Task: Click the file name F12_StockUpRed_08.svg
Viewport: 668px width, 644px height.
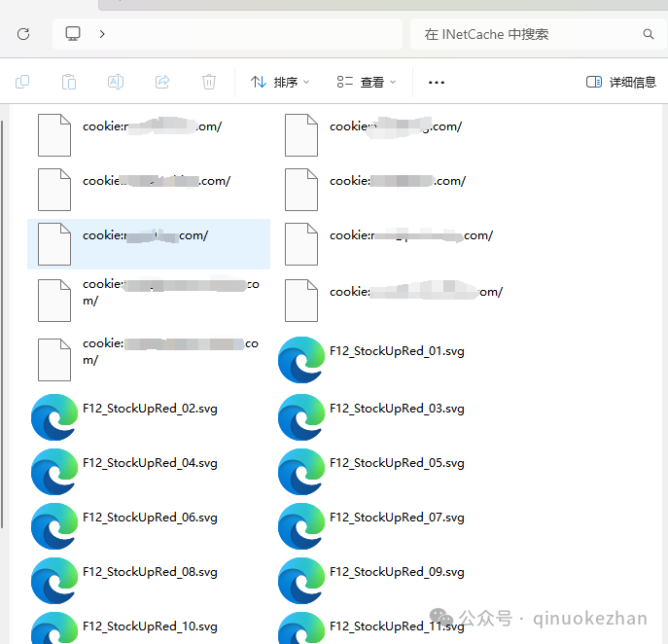Action: tap(150, 572)
